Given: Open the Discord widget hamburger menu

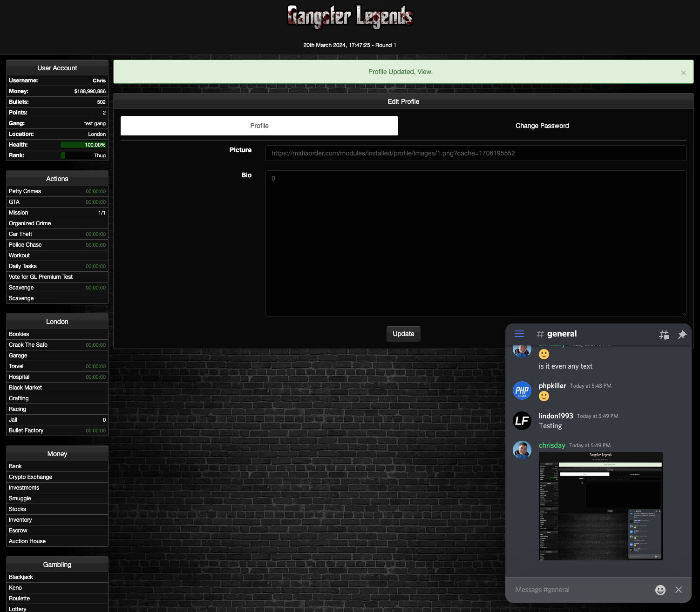Looking at the screenshot, I should click(519, 334).
